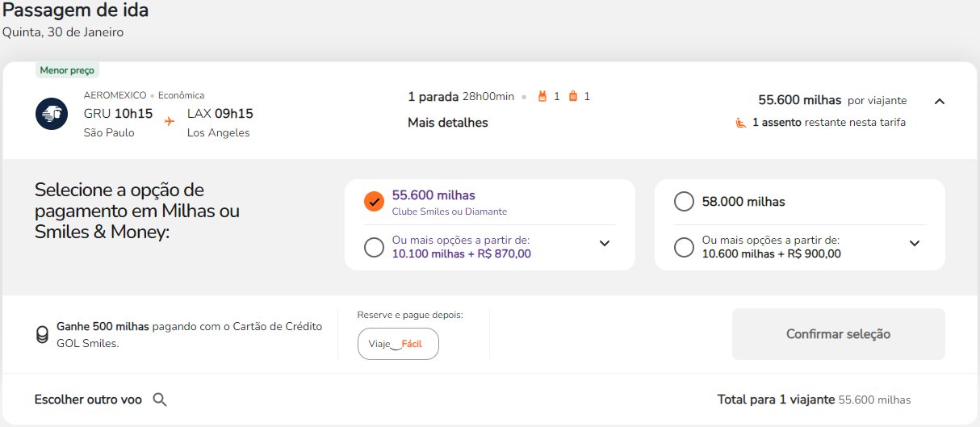Click the 1 parada 28h00min stop info

pos(461,97)
